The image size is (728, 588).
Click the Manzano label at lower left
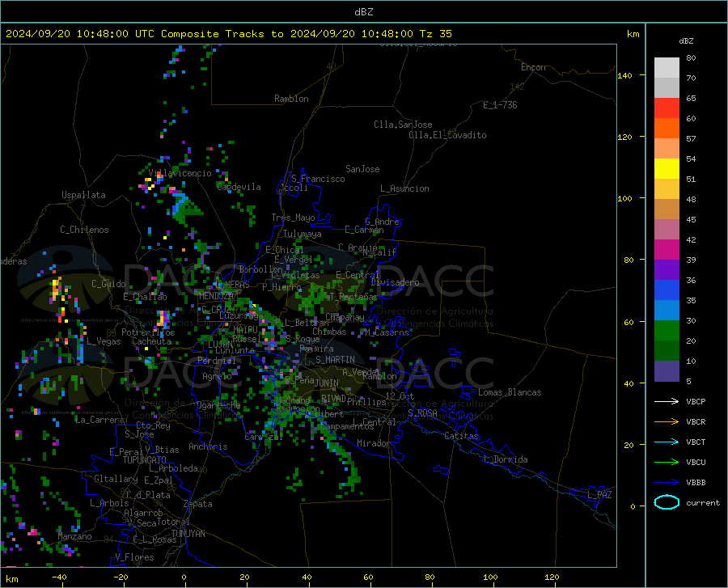[x=74, y=536]
